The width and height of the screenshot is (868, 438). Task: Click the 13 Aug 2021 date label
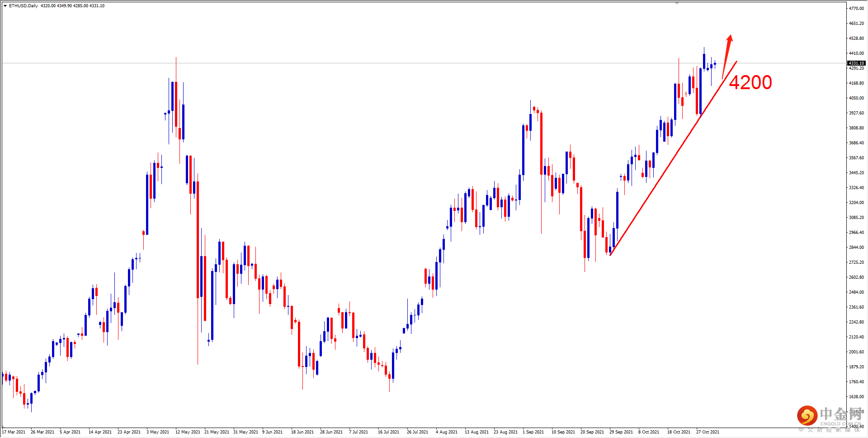(x=477, y=432)
